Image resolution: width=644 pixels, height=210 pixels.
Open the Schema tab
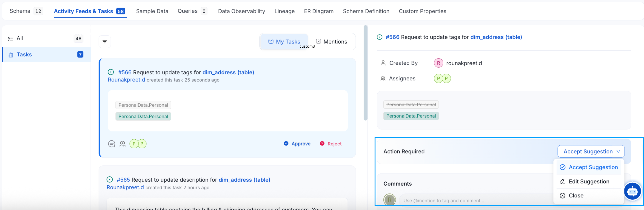[26, 11]
